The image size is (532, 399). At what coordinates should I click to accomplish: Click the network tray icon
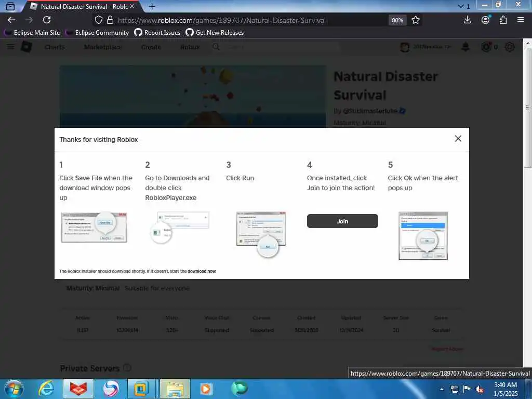point(454,389)
